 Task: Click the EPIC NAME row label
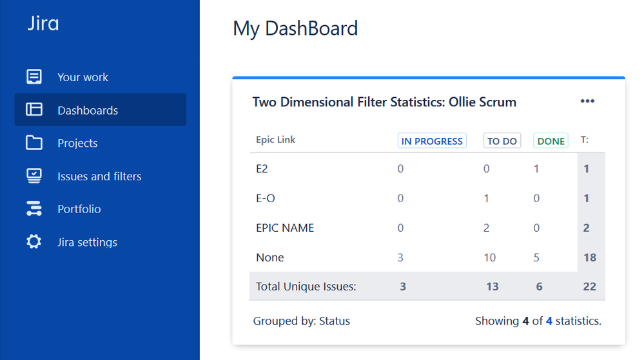[285, 228]
